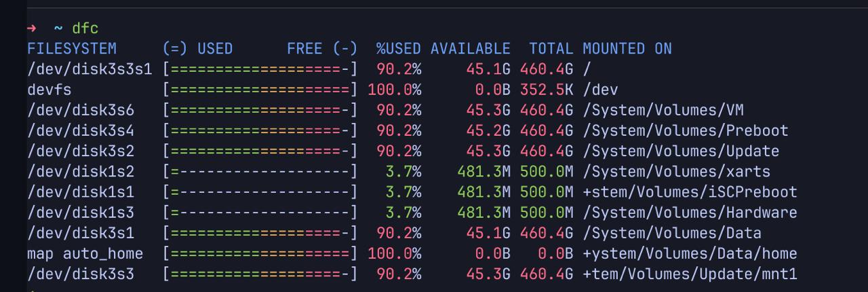Select the /dev/disk3s3 filesystem name

coord(81,274)
